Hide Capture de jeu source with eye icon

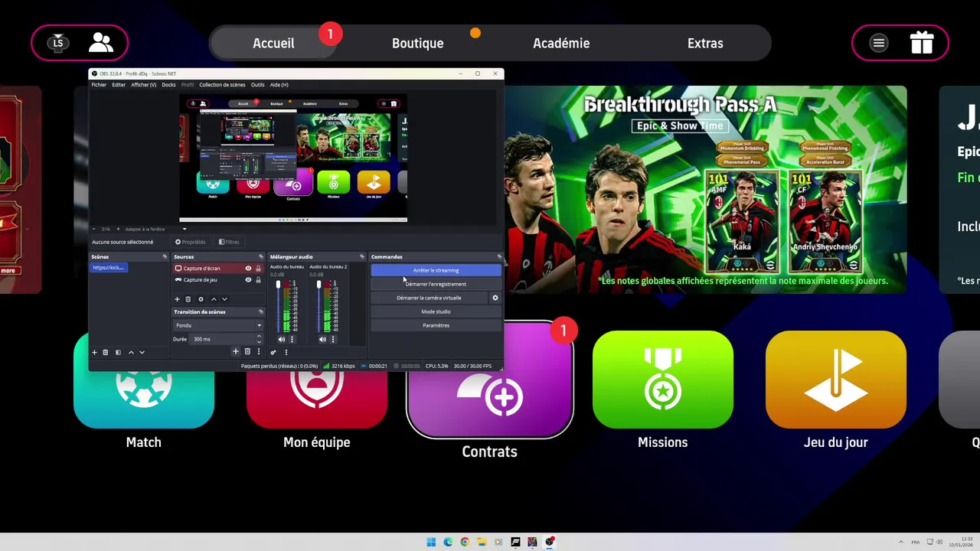[248, 280]
